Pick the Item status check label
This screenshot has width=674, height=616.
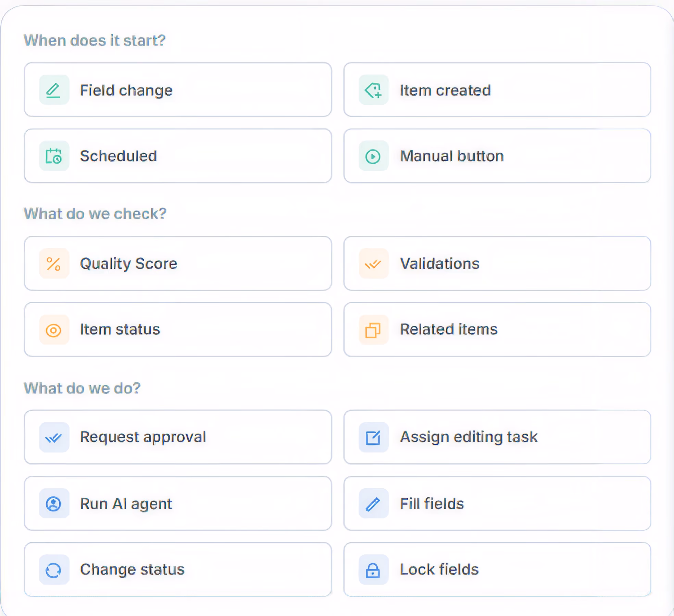[x=120, y=329]
